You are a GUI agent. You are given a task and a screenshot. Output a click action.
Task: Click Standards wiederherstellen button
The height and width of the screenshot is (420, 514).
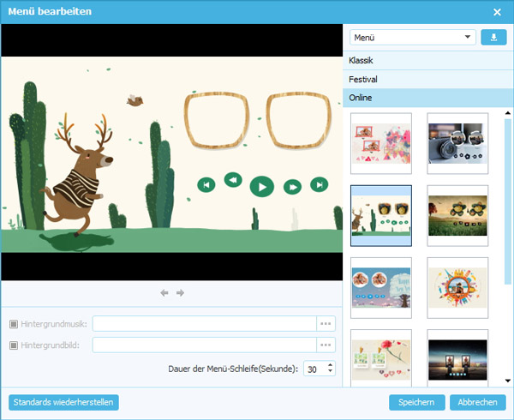[x=63, y=402]
